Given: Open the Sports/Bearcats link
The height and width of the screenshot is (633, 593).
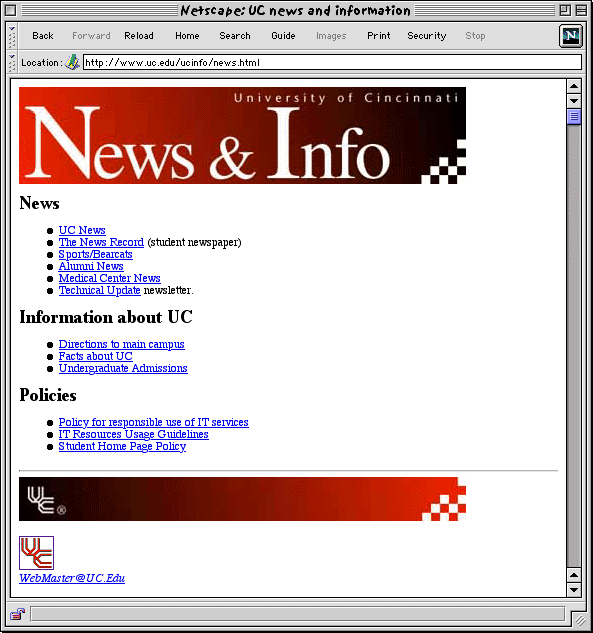Looking at the screenshot, I should [96, 254].
